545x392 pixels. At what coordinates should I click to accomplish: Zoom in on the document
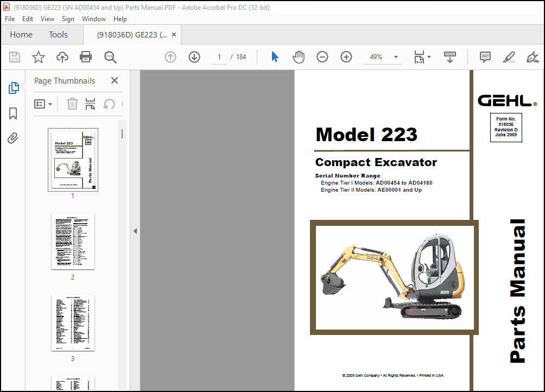point(346,56)
